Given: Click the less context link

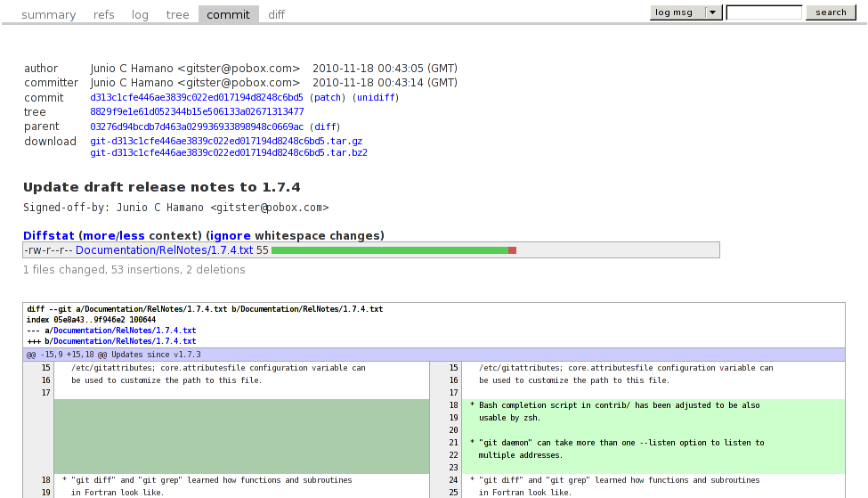Looking at the screenshot, I should tap(132, 236).
